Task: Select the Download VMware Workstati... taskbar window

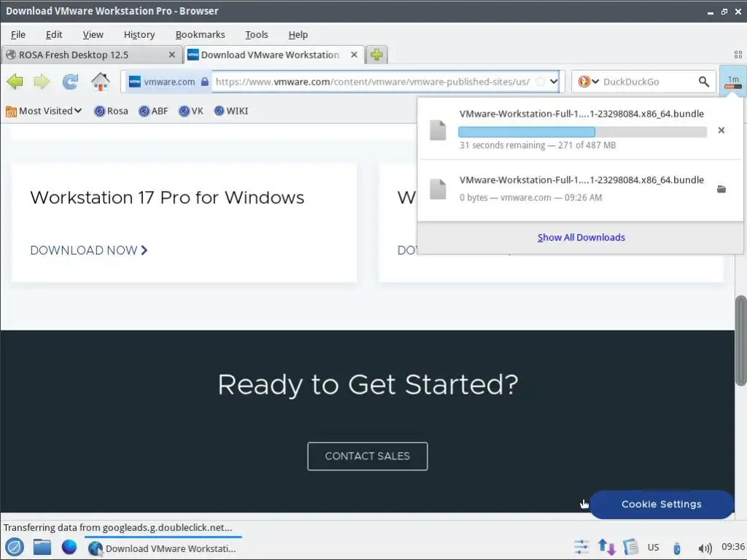Action: [x=163, y=548]
